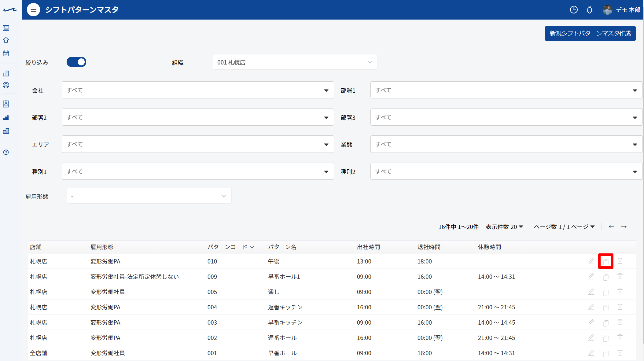Open the bar chart icon in sidebar

[6, 118]
